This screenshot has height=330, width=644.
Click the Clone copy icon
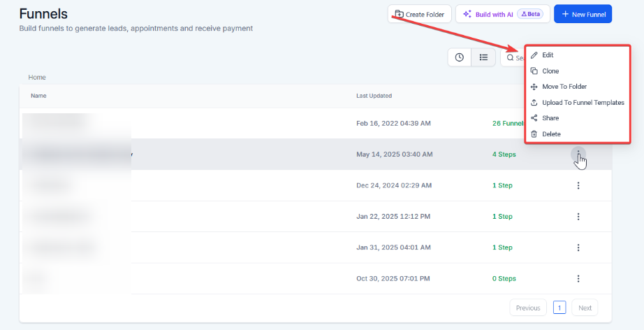(x=534, y=71)
